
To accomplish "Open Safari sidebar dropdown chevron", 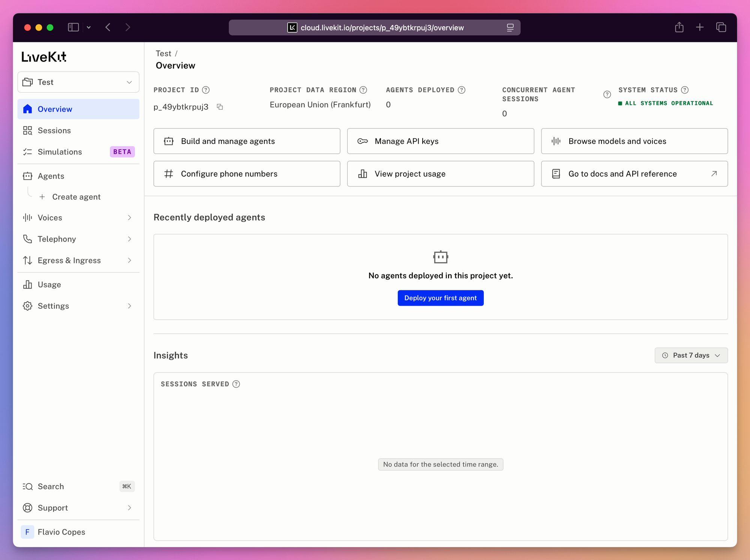I will click(89, 27).
